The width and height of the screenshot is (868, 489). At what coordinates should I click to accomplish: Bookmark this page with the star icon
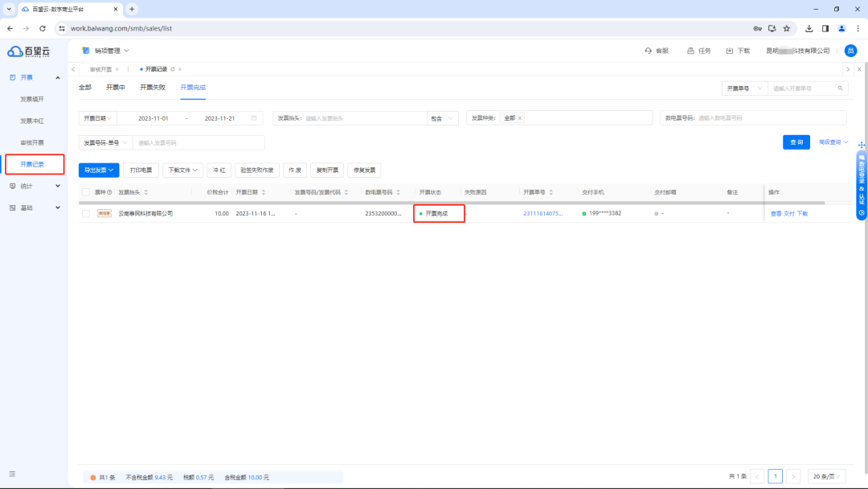(787, 28)
